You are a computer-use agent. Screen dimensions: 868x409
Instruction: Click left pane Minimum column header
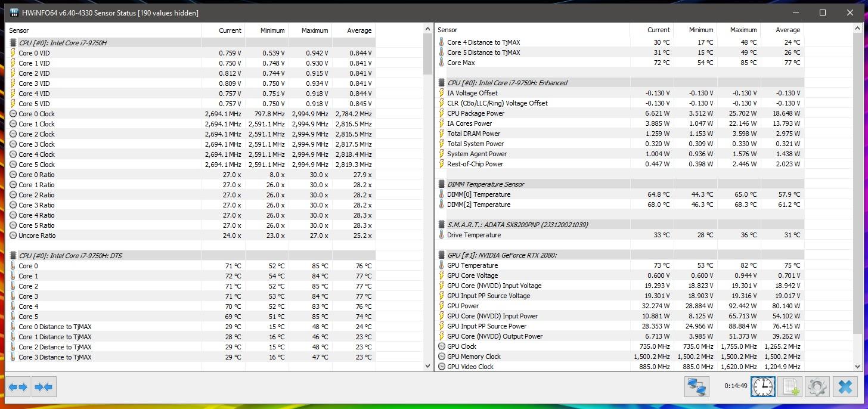pos(266,30)
